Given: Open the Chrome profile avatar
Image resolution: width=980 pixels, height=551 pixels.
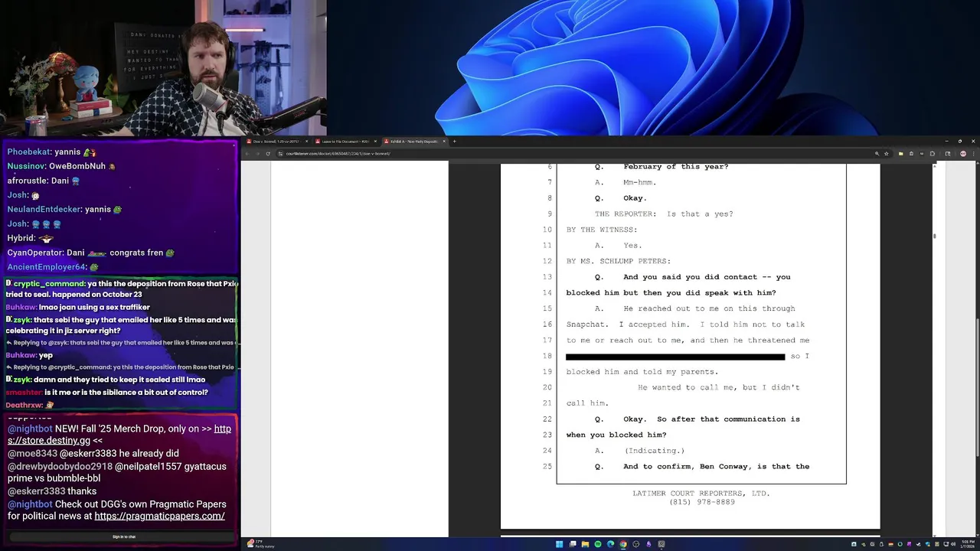Looking at the screenshot, I should tap(963, 153).
